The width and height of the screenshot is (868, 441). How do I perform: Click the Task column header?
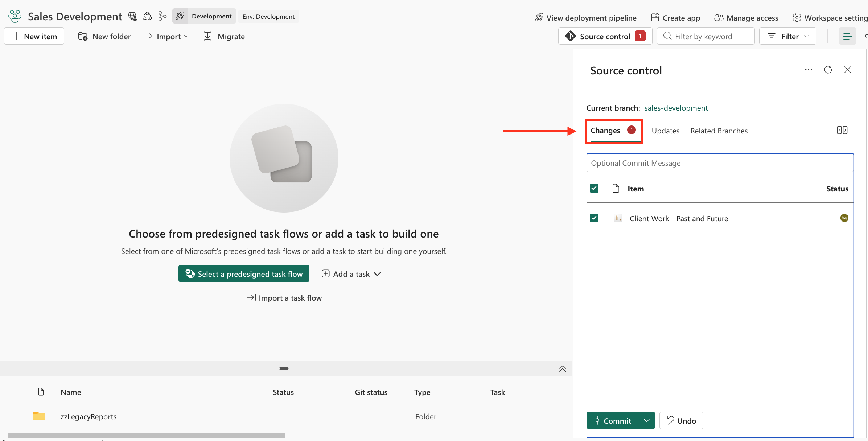[497, 392]
